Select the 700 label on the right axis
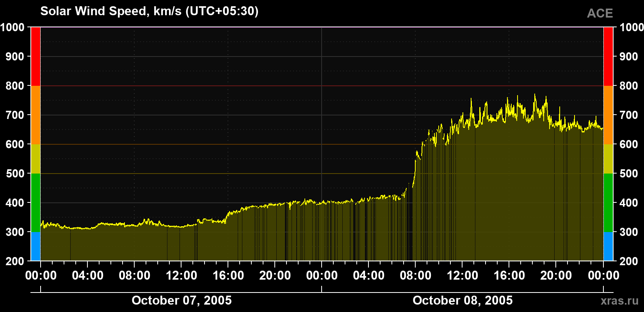This screenshot has height=312, width=644. click(629, 115)
